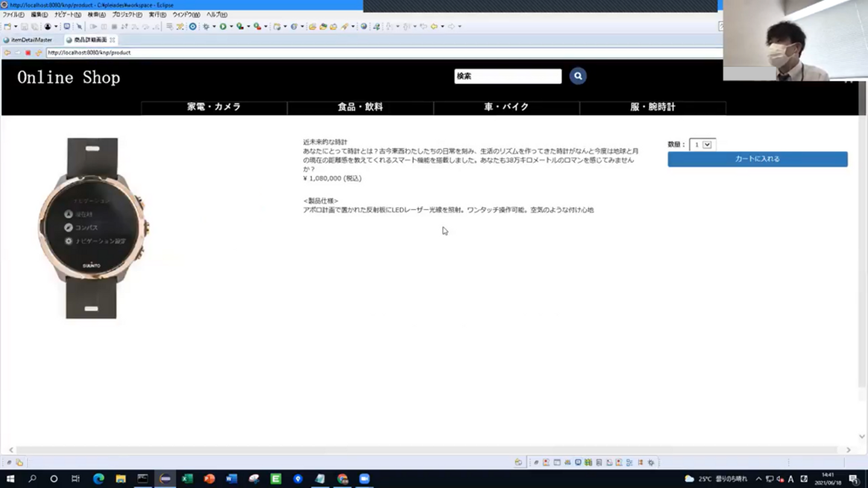Open the green E app on taskbar
The height and width of the screenshot is (488, 868).
click(x=275, y=479)
